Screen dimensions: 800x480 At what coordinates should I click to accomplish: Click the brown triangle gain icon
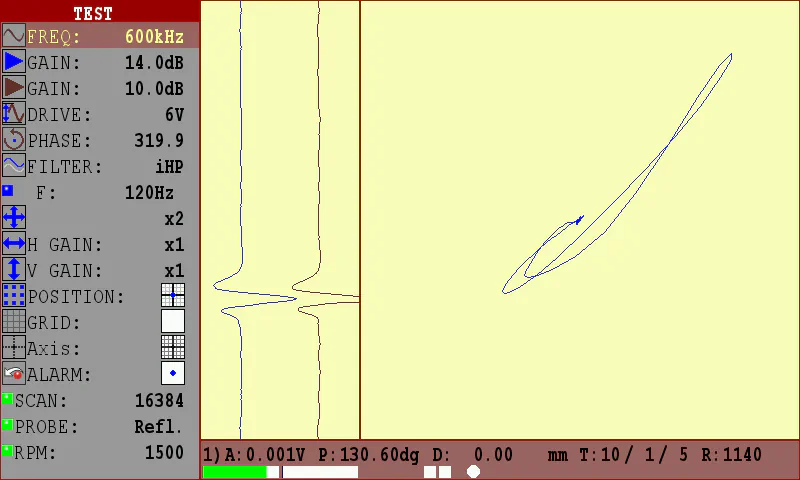coord(13,87)
